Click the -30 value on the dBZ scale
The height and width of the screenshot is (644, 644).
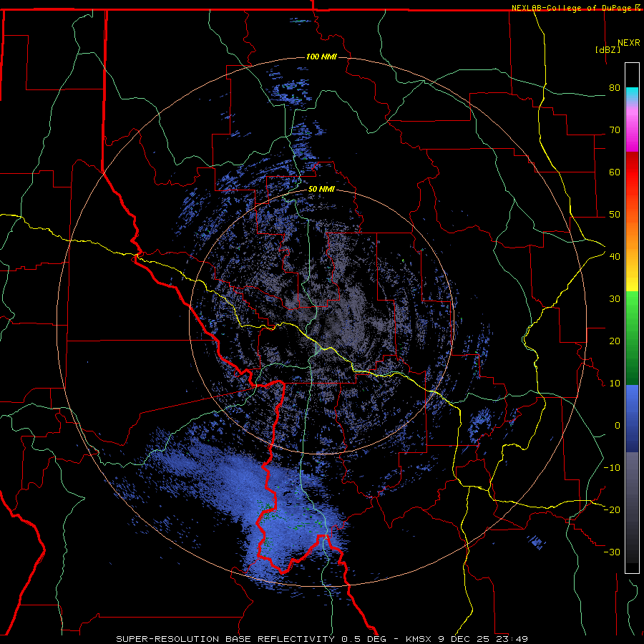[x=612, y=552]
